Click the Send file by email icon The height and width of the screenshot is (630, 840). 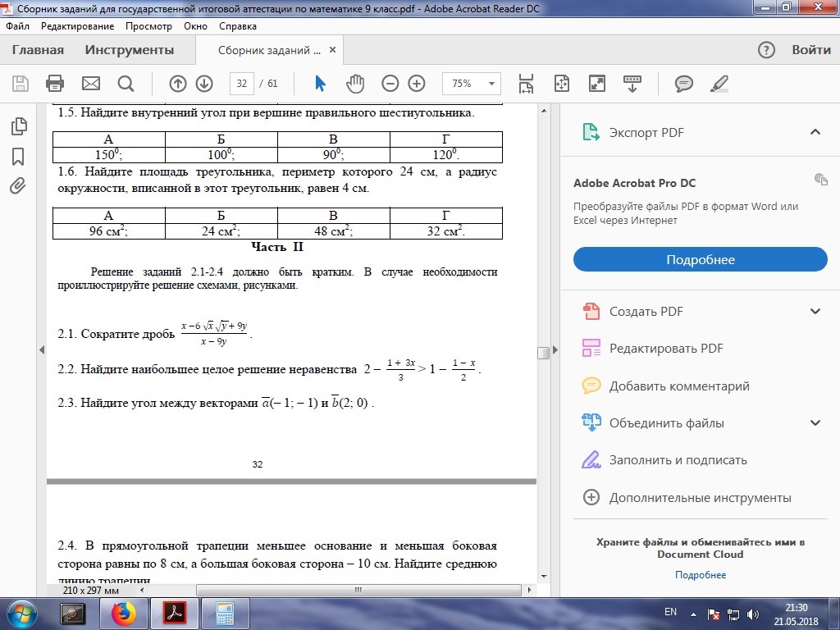(x=90, y=83)
